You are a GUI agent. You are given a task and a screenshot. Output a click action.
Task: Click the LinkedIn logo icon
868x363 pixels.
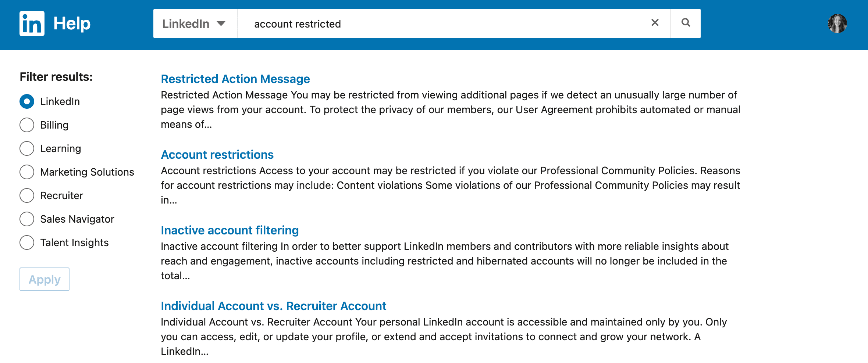pos(32,24)
